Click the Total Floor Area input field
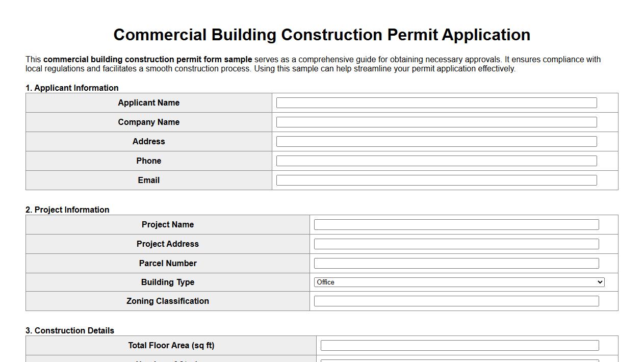The image size is (644, 362). tap(459, 345)
